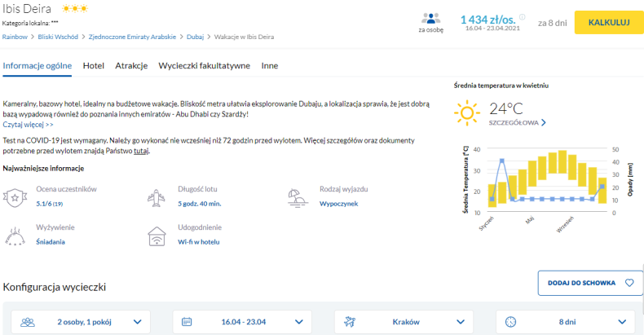Open the Bliski Wschód breadcrumb
Viewport: 644px width, 335px height.
coord(58,37)
